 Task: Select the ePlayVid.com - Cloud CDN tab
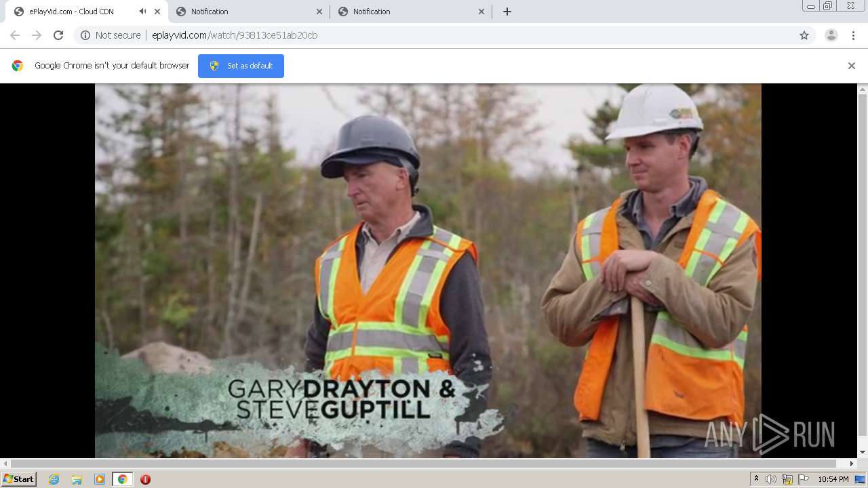(85, 12)
